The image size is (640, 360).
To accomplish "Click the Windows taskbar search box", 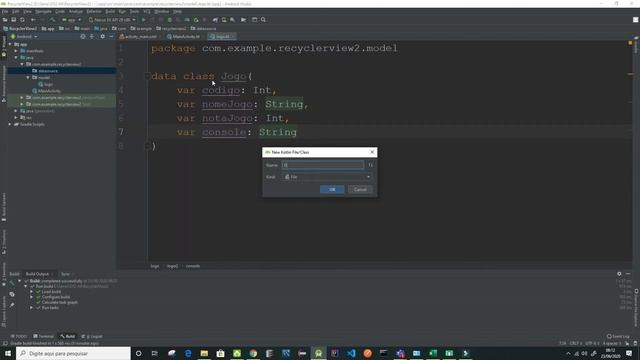I will [73, 353].
